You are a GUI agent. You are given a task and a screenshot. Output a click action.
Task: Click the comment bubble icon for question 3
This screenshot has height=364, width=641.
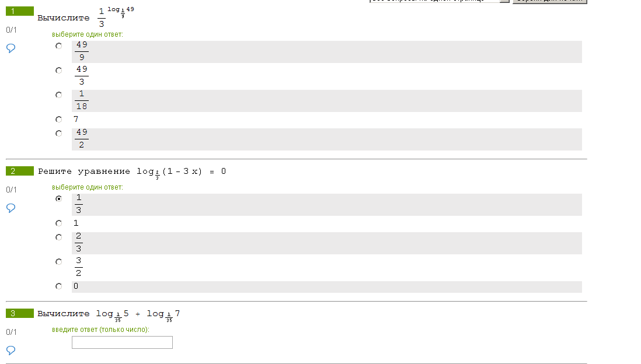coord(11,350)
